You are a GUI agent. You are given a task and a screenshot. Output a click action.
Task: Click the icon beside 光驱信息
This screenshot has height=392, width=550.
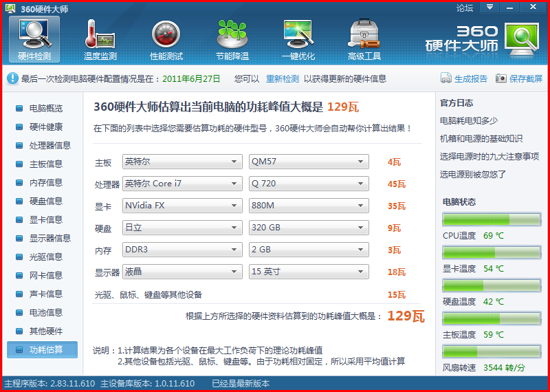coord(19,257)
